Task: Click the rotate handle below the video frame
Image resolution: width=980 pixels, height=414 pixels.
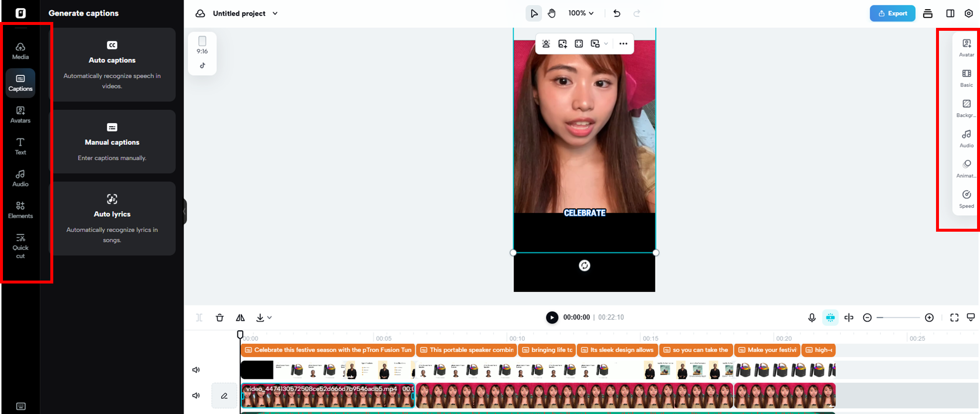Action: tap(584, 265)
